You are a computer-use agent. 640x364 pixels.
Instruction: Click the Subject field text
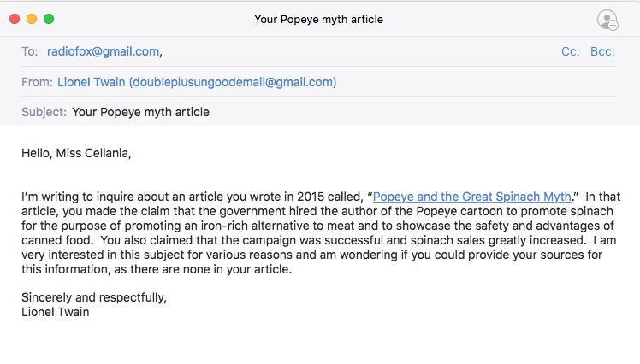[141, 112]
